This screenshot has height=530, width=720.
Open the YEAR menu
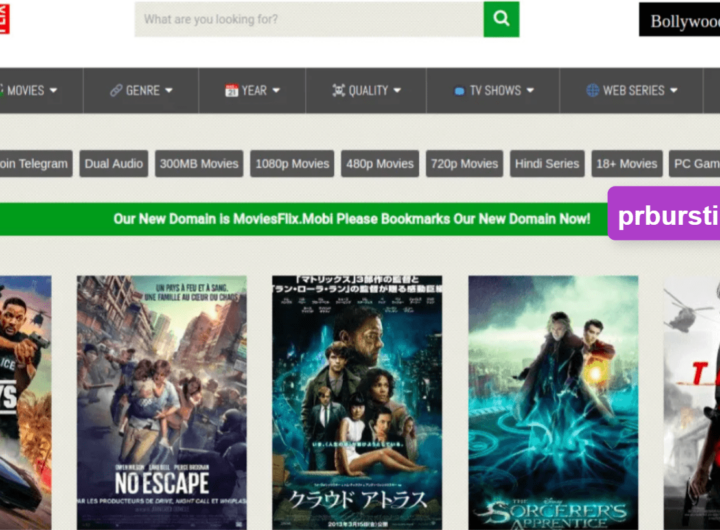pyautogui.click(x=252, y=90)
